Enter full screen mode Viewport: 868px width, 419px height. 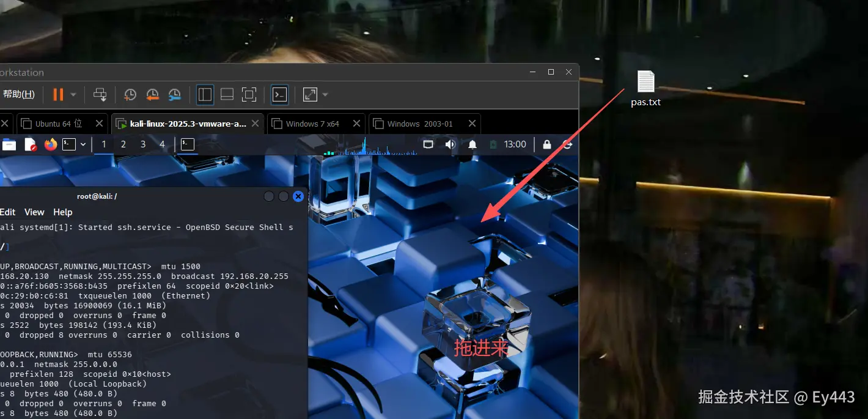pos(249,94)
